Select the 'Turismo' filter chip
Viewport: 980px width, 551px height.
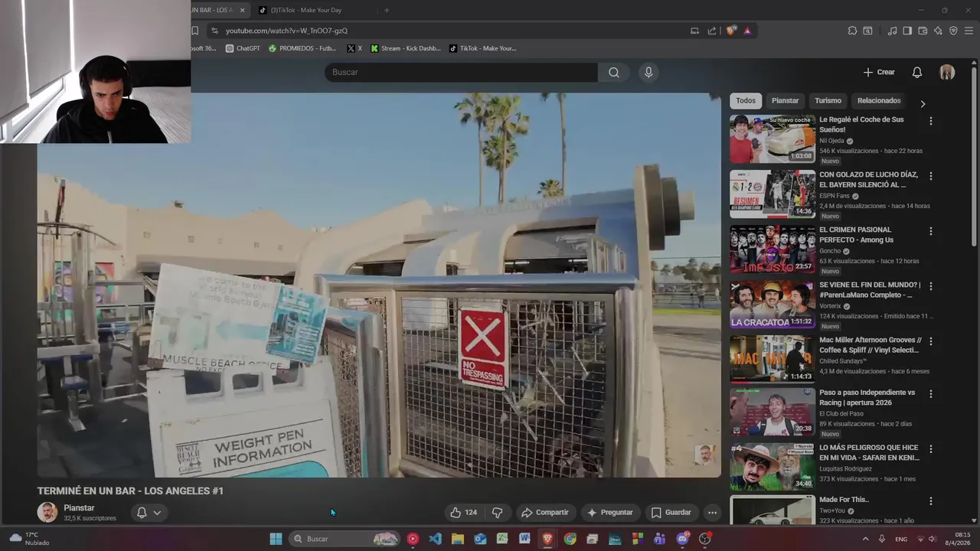point(828,100)
